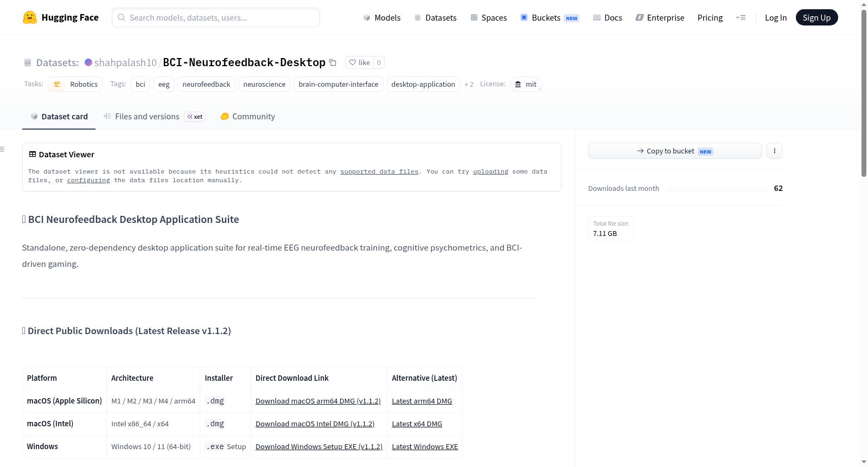Click the BCI Neurofeedback Desktop Application Suite heading
The width and height of the screenshot is (868, 467).
point(131,219)
